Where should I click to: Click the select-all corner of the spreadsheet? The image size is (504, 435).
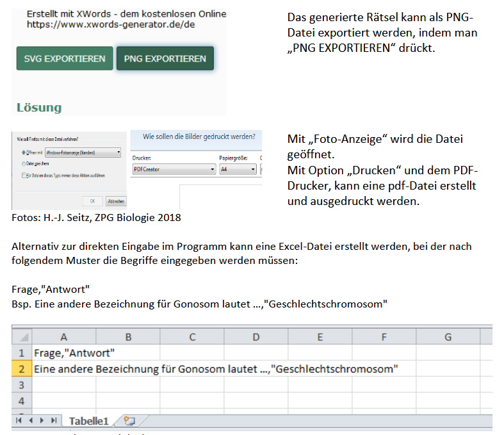tap(21, 337)
